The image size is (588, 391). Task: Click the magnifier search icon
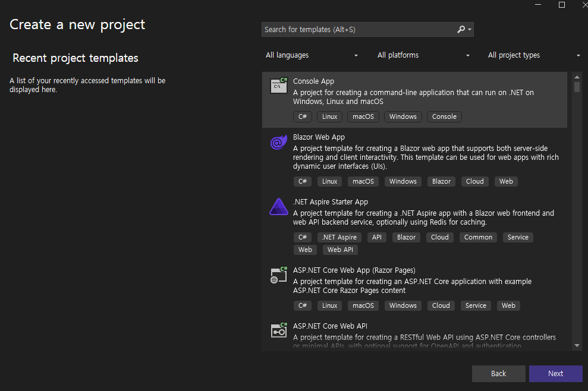tap(461, 29)
